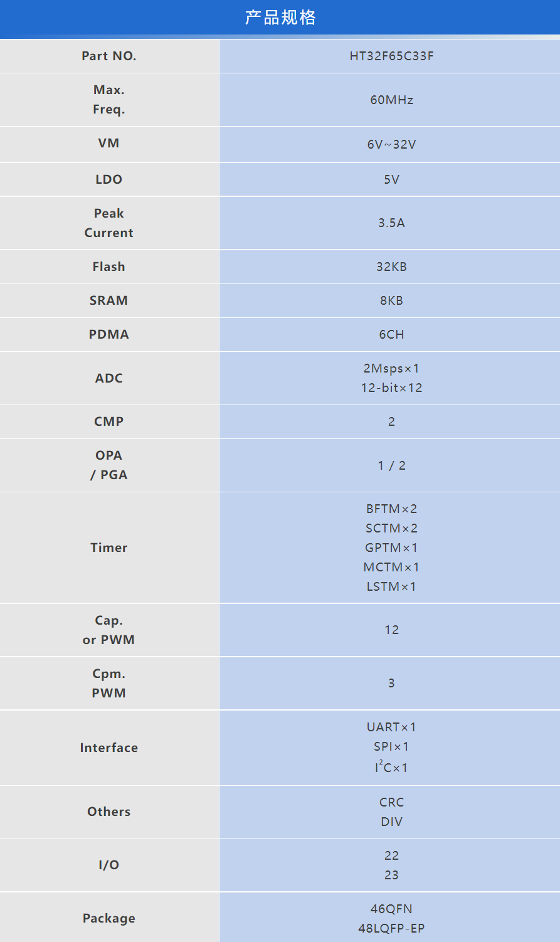The width and height of the screenshot is (560, 942).
Task: Click the 产品规格 table header
Action: [x=280, y=18]
